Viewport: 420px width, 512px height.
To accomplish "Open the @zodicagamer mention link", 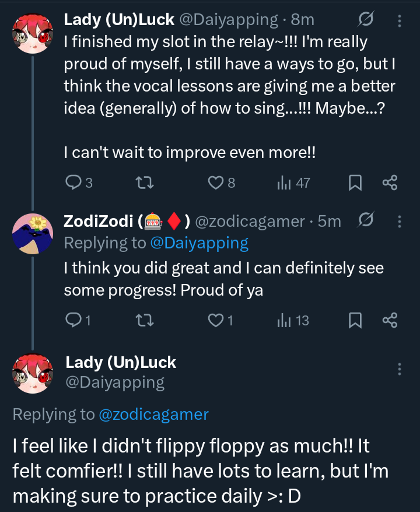I will 153,414.
